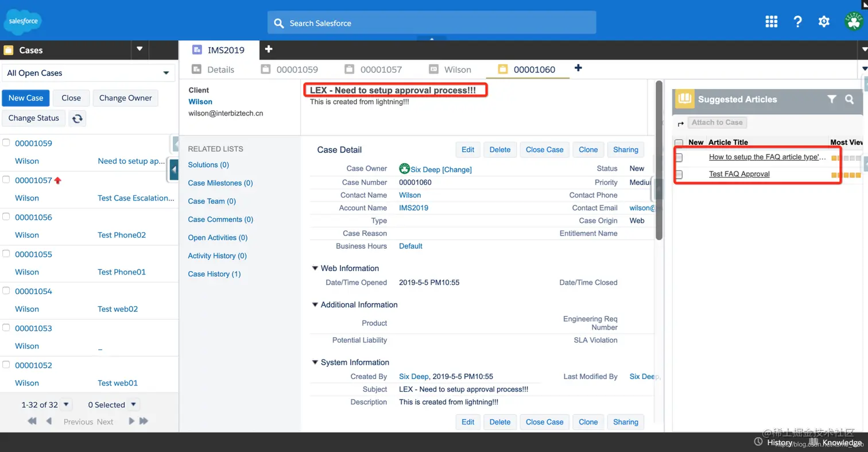The height and width of the screenshot is (452, 868).
Task: Open the Solutions (0) related list link
Action: pos(208,165)
